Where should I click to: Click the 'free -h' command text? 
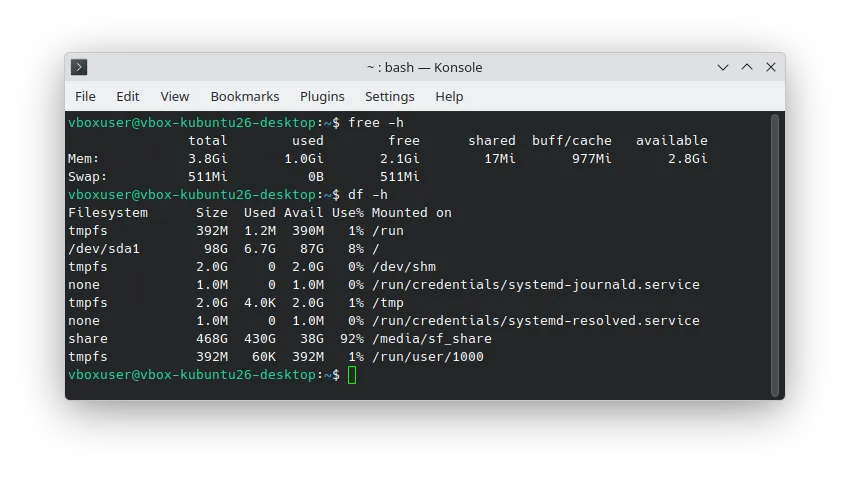376,123
